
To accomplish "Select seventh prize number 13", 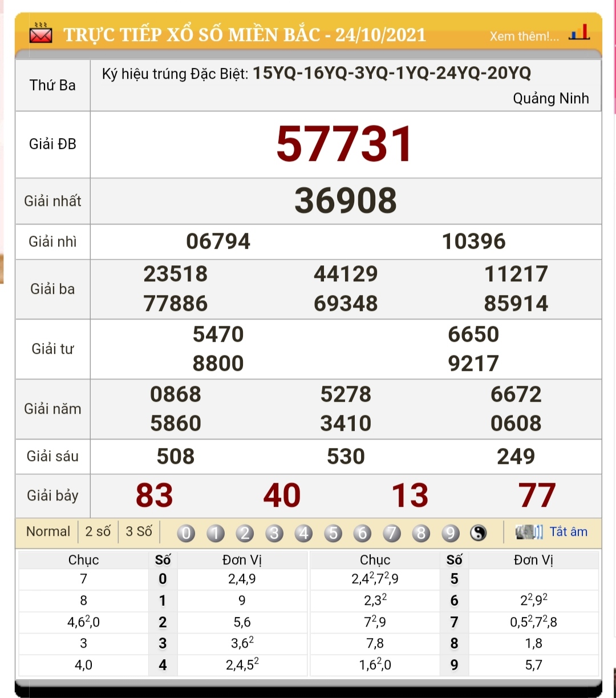I will click(x=410, y=495).
